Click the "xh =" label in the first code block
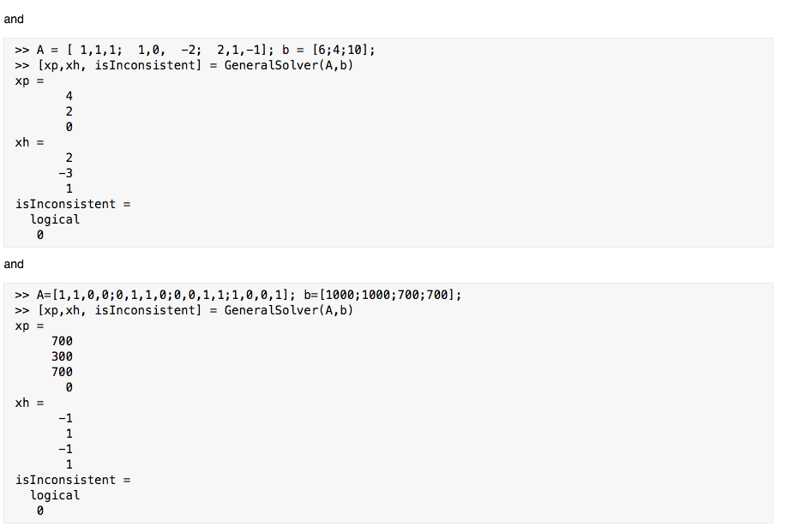This screenshot has width=788, height=532. pos(29,142)
